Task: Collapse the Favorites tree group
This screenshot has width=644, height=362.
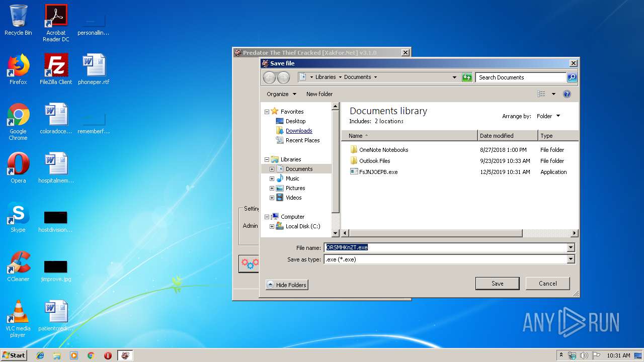Action: [x=267, y=112]
